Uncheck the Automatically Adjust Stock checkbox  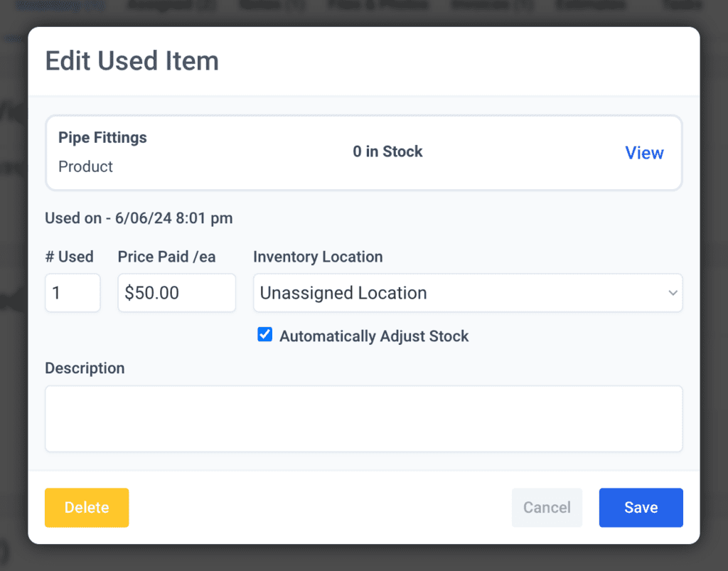click(265, 336)
